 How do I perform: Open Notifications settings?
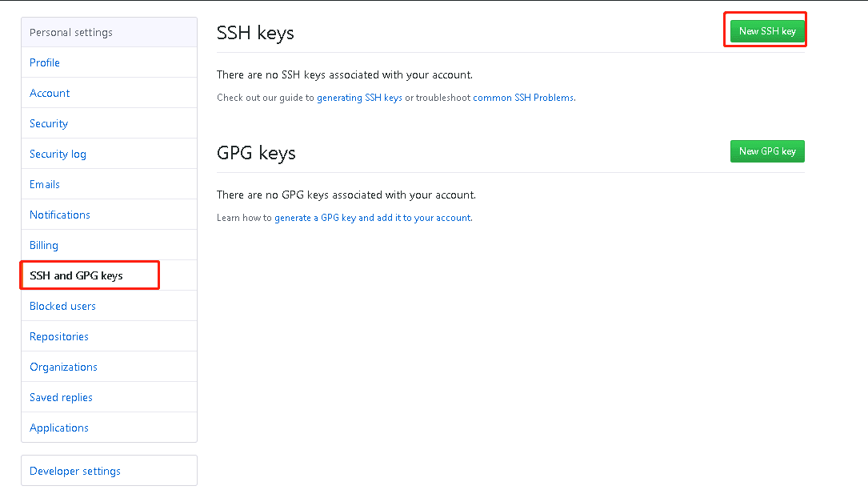tap(59, 215)
